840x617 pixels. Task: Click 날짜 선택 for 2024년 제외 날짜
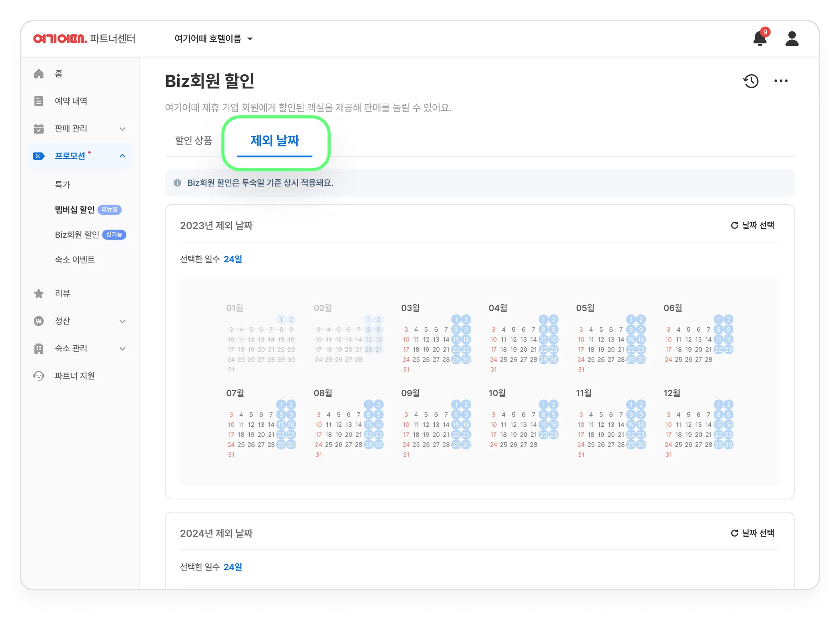click(x=753, y=533)
